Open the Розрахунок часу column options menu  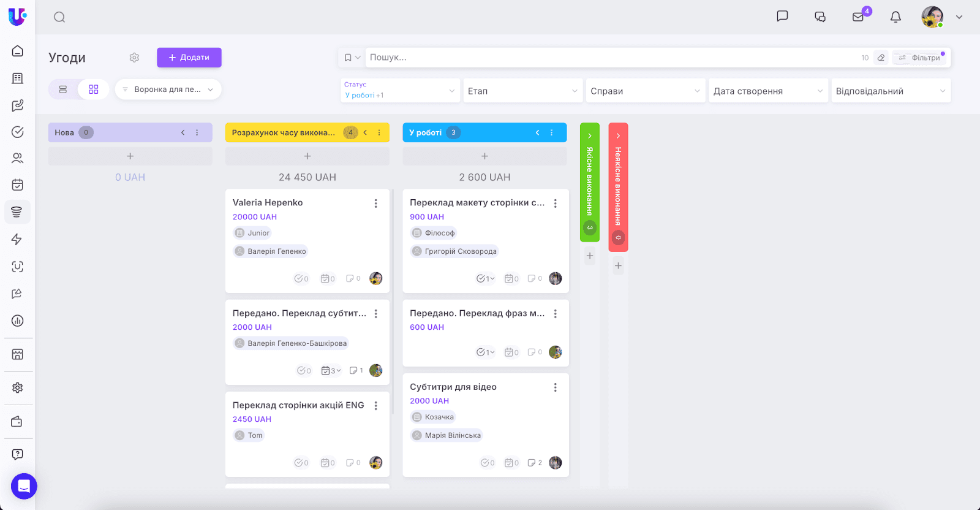pos(379,132)
